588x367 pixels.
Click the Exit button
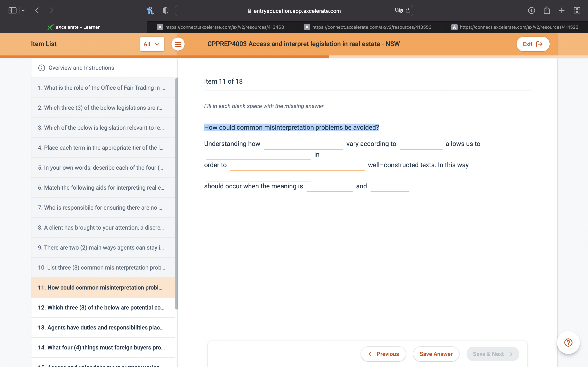[533, 44]
